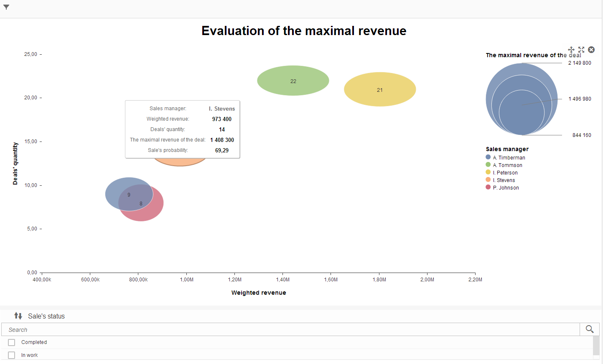The width and height of the screenshot is (603, 364).
Task: Click the move legend cross-arrows icon
Action: pos(571,50)
